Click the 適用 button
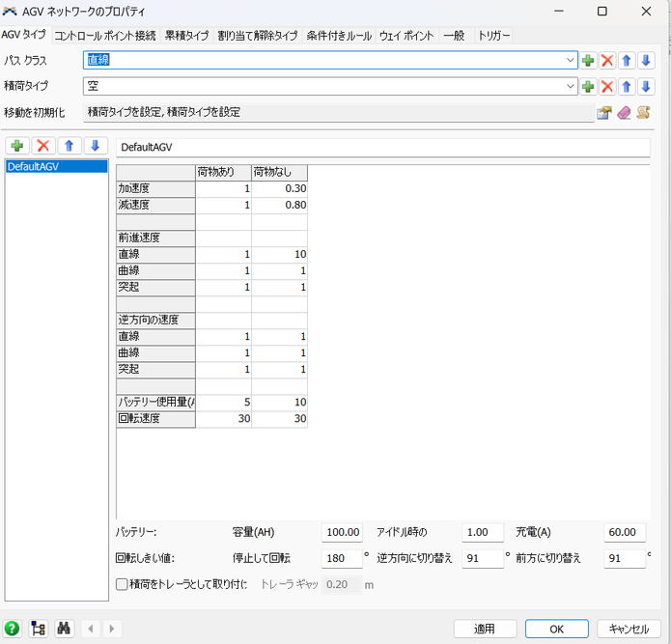Viewport: 671px width, 644px height. coord(485,629)
